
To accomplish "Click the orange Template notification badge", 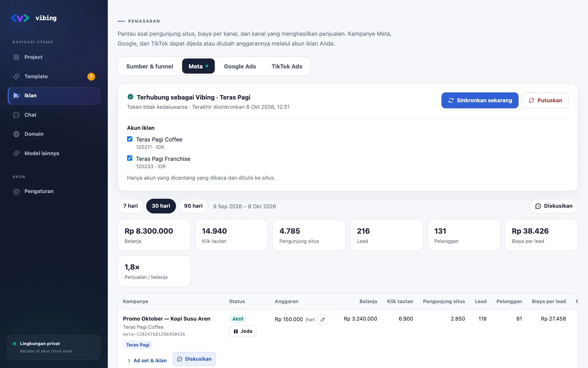I will pyautogui.click(x=91, y=76).
